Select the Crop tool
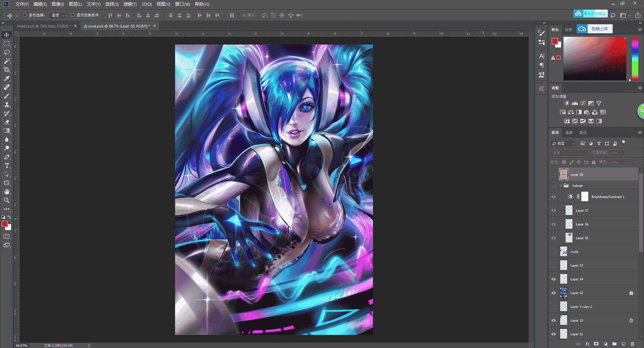Image resolution: width=644 pixels, height=348 pixels. click(x=7, y=70)
